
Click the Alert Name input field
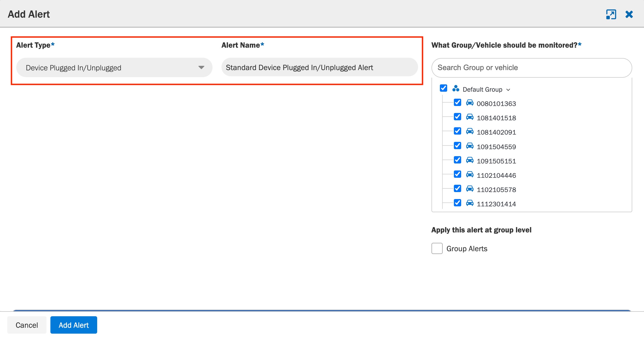click(319, 67)
